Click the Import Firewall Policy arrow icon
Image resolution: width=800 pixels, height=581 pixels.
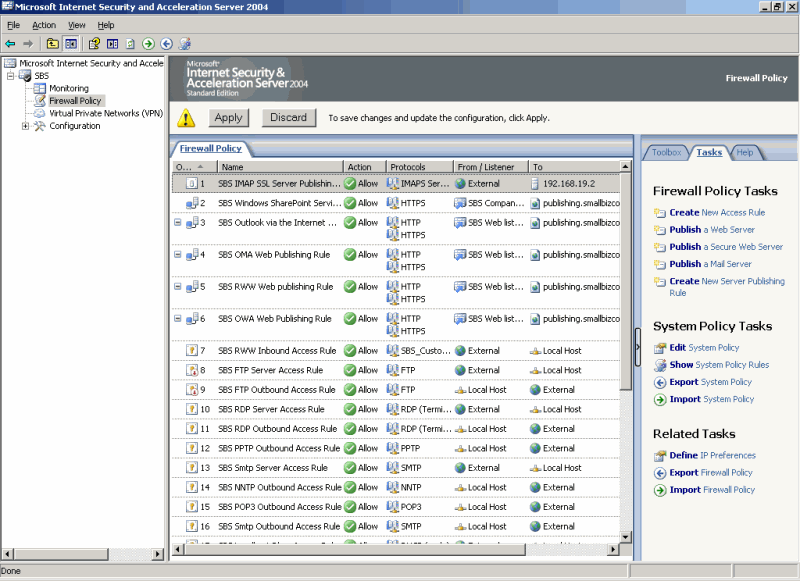point(660,490)
